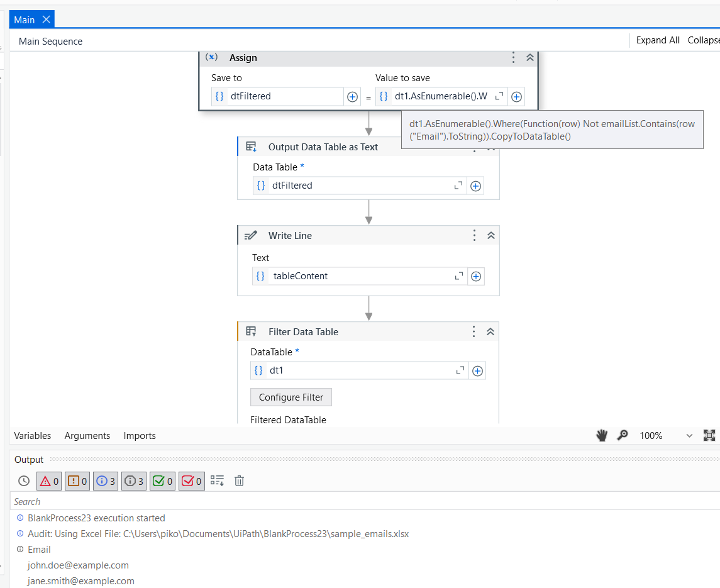Click the Expand All link
The image size is (720, 588).
pos(657,40)
